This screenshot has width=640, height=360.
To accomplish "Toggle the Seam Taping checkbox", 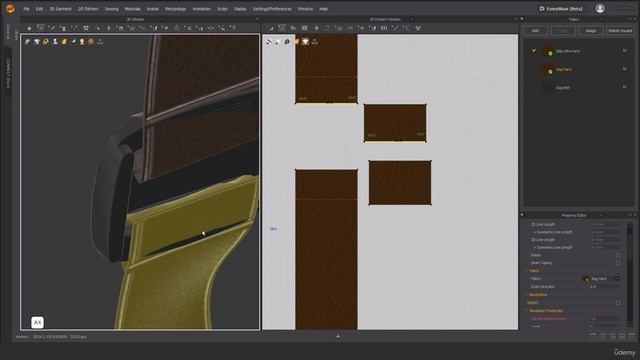I will 618,263.
